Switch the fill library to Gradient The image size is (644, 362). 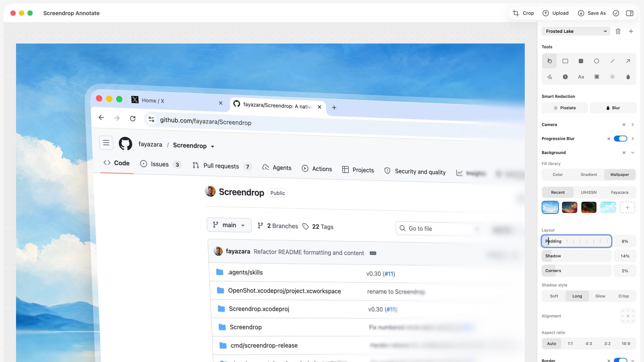(589, 175)
